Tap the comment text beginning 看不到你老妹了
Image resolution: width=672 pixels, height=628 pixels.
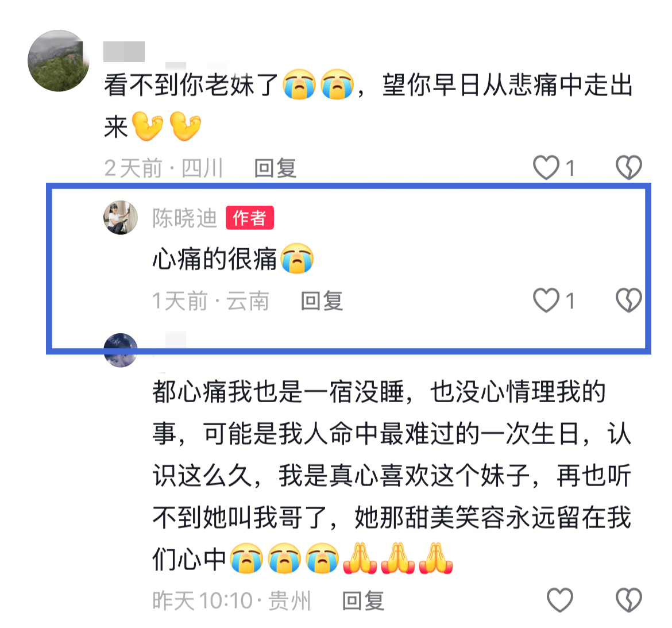click(369, 106)
